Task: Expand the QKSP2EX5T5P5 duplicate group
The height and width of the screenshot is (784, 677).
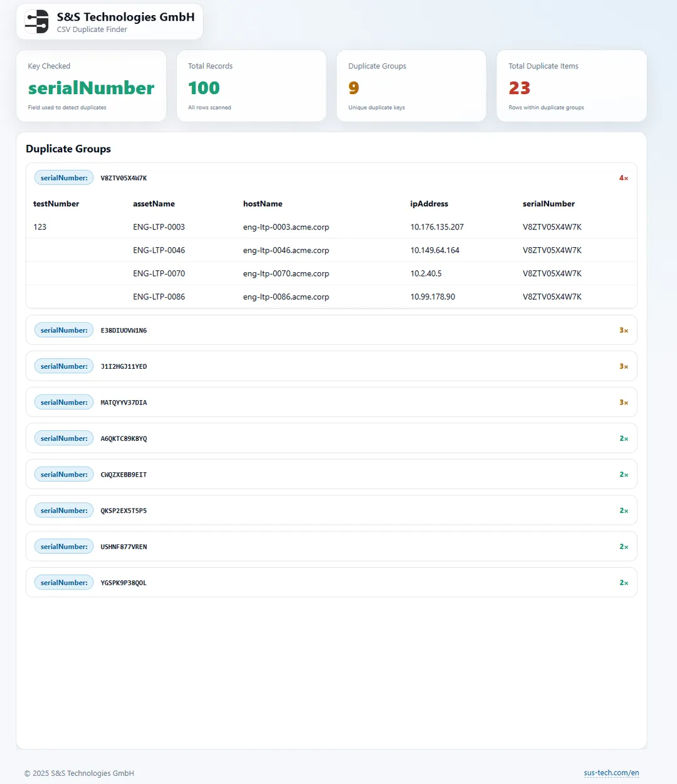Action: pos(331,511)
